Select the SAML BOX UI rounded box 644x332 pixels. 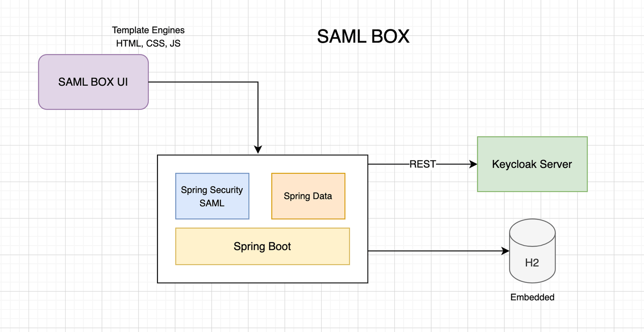[93, 82]
